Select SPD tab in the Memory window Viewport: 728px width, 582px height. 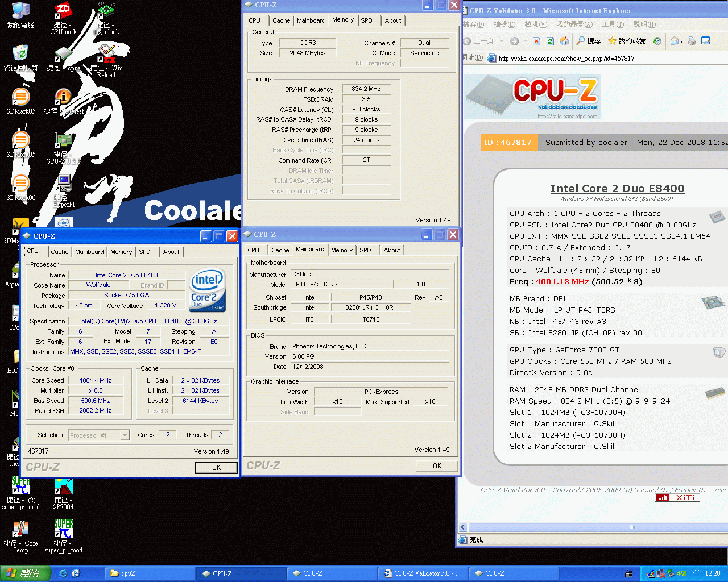[367, 20]
